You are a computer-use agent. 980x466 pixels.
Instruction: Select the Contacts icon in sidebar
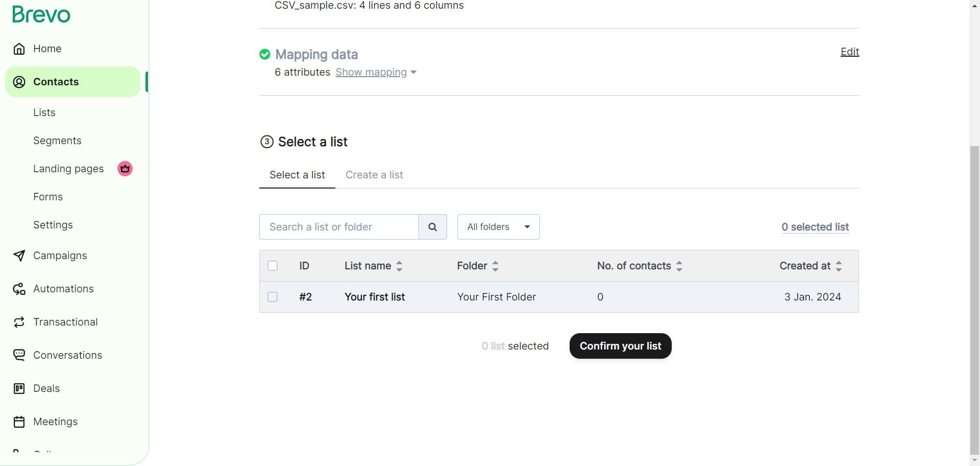18,82
